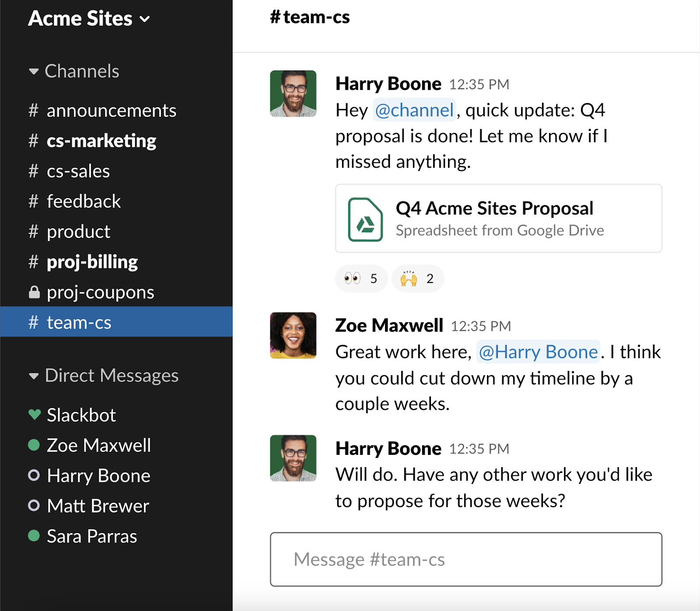Click the lock icon on proj-coupons channel
This screenshot has height=611, width=700.
(34, 292)
